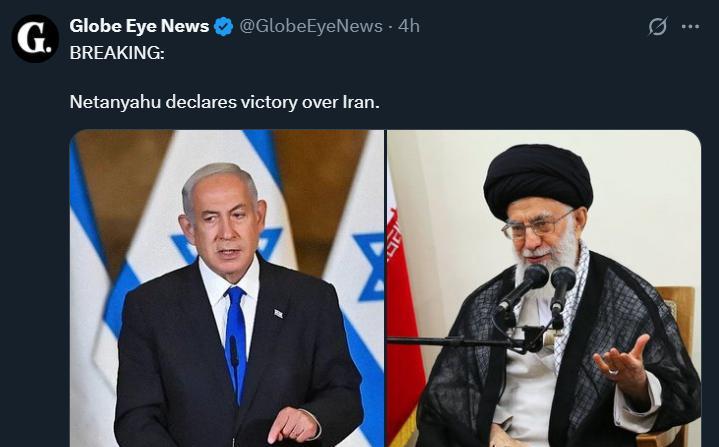Click the tweet text about victory over Iran
This screenshot has width=719, height=447.
(225, 102)
